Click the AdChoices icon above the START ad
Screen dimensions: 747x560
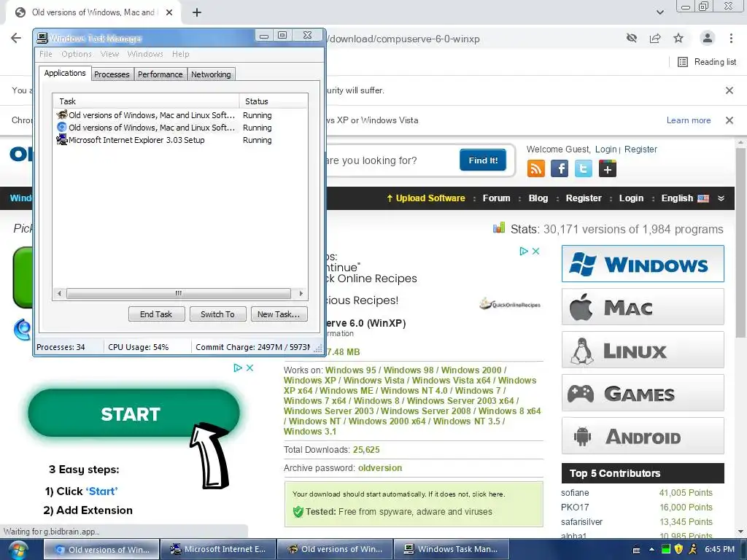[238, 367]
